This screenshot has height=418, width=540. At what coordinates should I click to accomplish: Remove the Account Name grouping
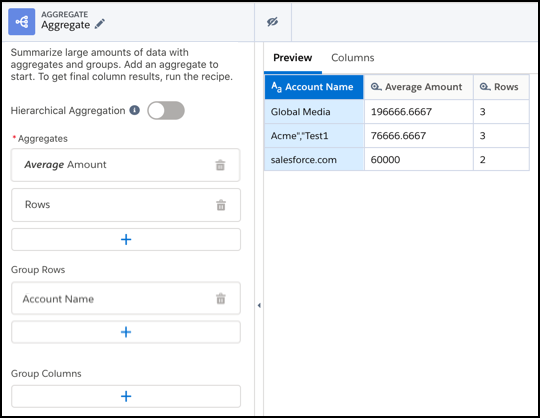pyautogui.click(x=221, y=299)
